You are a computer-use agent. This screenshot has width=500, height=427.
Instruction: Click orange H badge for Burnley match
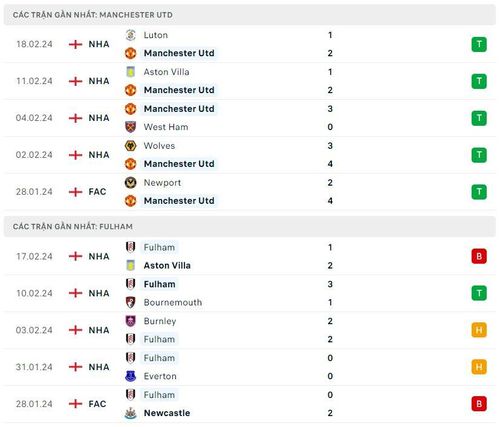[x=479, y=330]
